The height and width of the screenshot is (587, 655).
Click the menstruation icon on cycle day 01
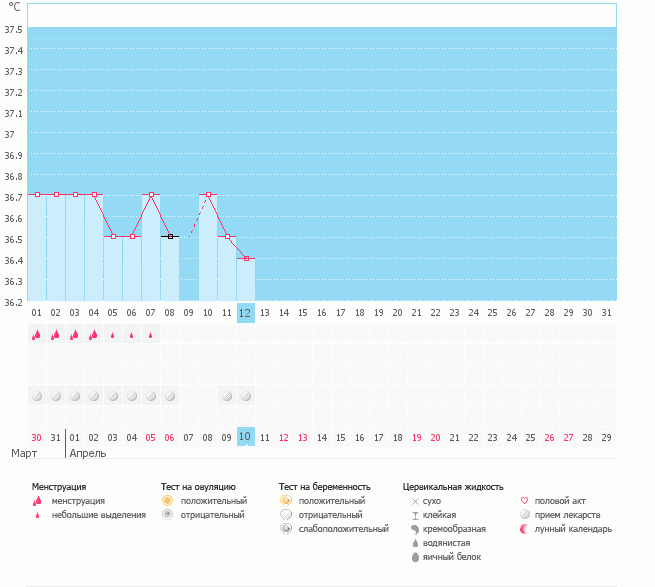point(37,335)
